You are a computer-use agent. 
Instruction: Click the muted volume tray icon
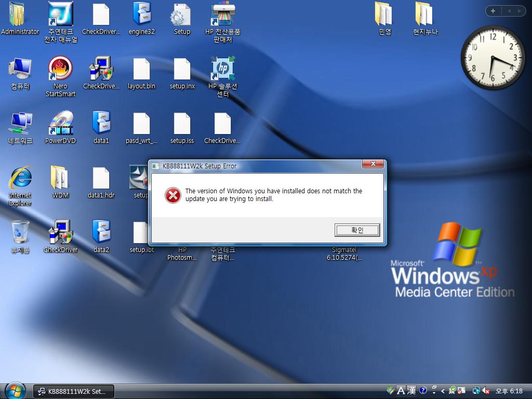click(486, 391)
